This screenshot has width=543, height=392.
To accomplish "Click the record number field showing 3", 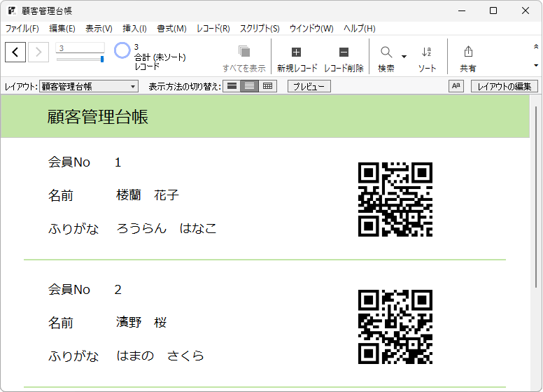I will (80, 48).
